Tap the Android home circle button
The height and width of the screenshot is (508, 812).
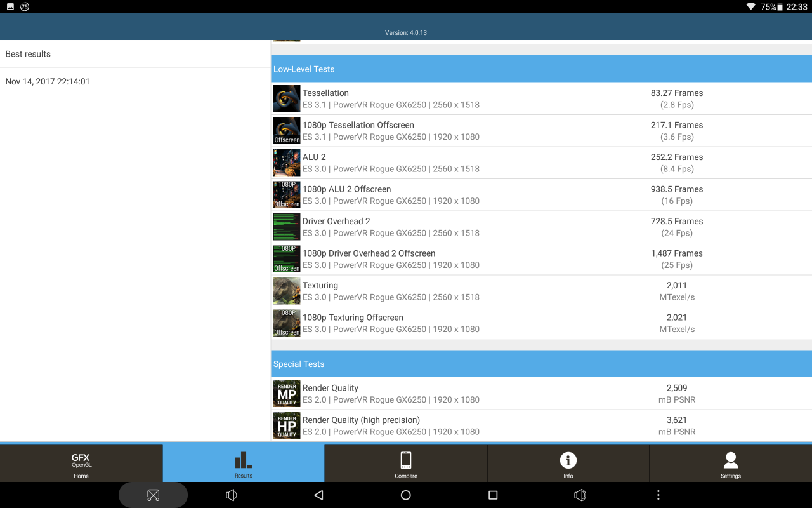pyautogui.click(x=406, y=495)
